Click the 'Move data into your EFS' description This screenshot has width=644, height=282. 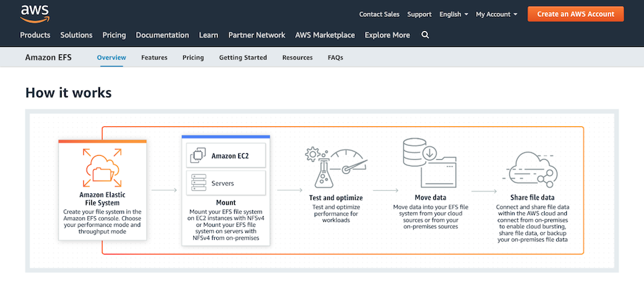pyautogui.click(x=431, y=217)
